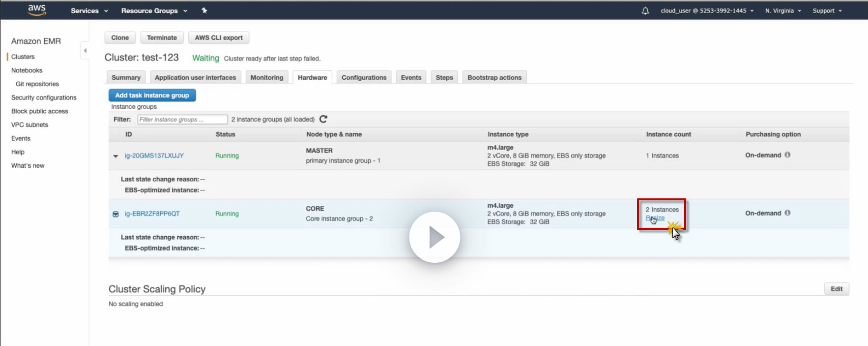This screenshot has height=346, width=868.
Task: Click the CORE node type text
Action: pos(315,209)
